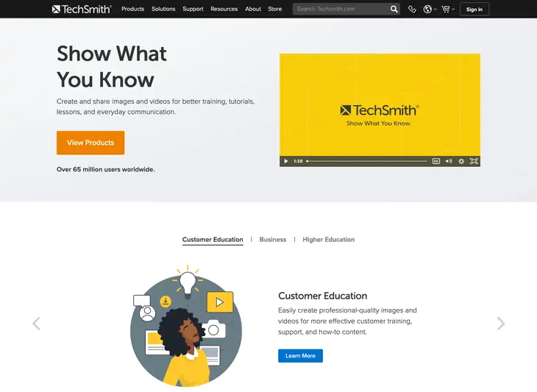This screenshot has width=537, height=392.
Task: Select the Customer Education tab
Action: pyautogui.click(x=213, y=239)
